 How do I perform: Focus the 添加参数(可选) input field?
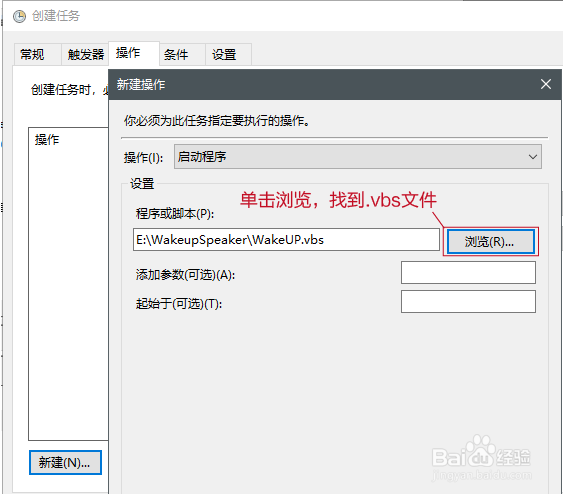coord(468,272)
